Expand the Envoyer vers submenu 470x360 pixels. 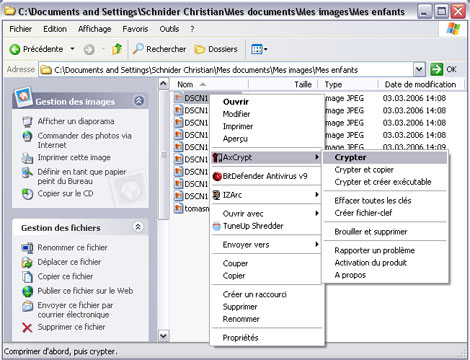tap(267, 245)
